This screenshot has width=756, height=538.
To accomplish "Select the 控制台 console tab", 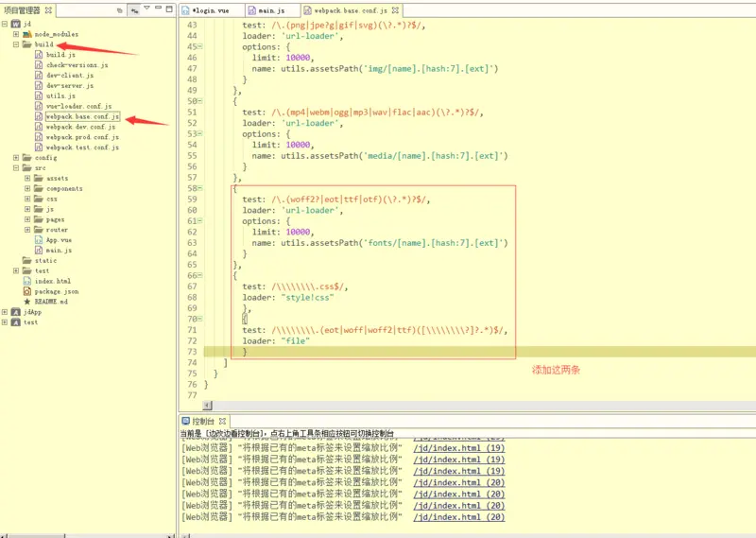I will click(x=202, y=421).
